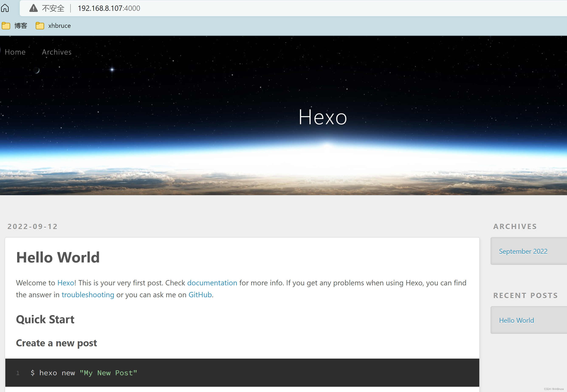Click the not-secure warning triangle icon
Viewport: 567px width, 392px height.
click(33, 8)
